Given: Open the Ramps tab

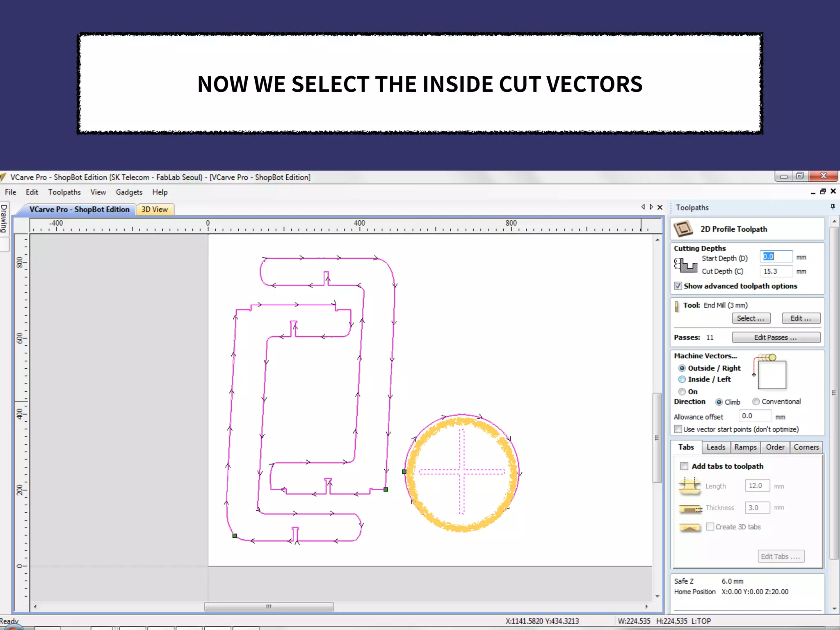Looking at the screenshot, I should click(x=745, y=447).
